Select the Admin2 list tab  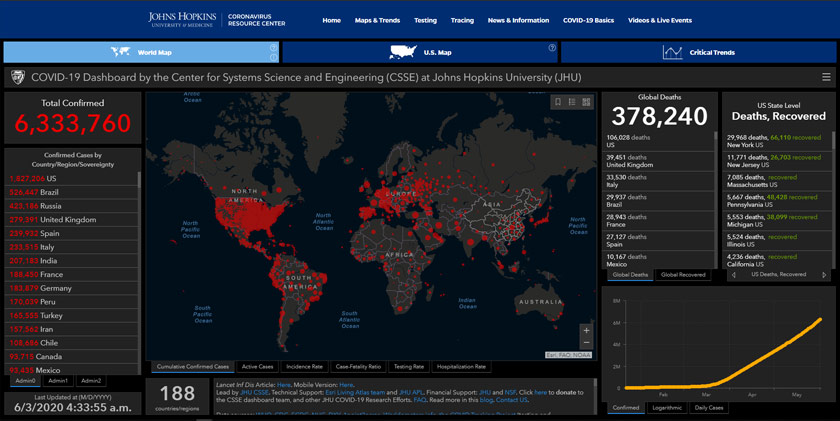tap(91, 381)
